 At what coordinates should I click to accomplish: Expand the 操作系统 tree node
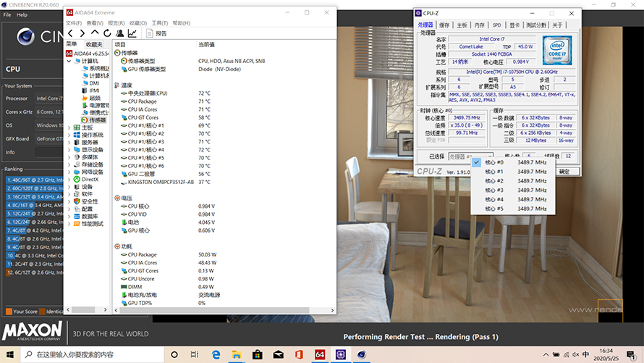(69, 135)
